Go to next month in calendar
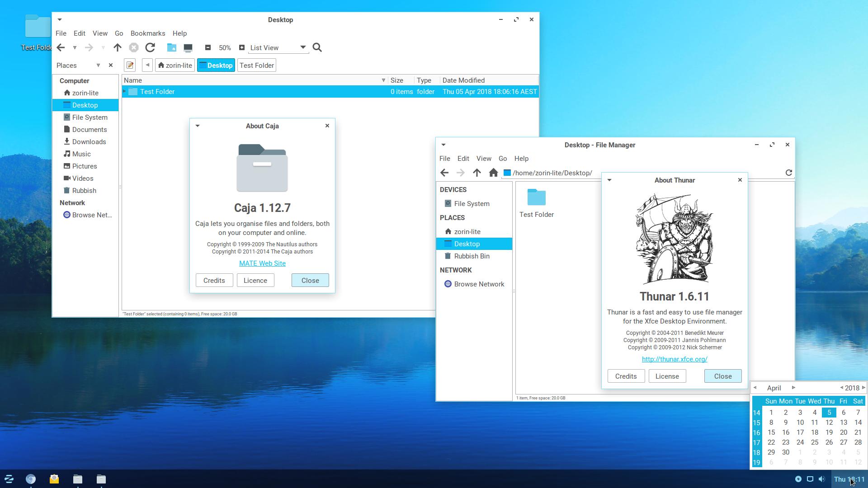Viewport: 868px width, 488px height. coord(793,388)
